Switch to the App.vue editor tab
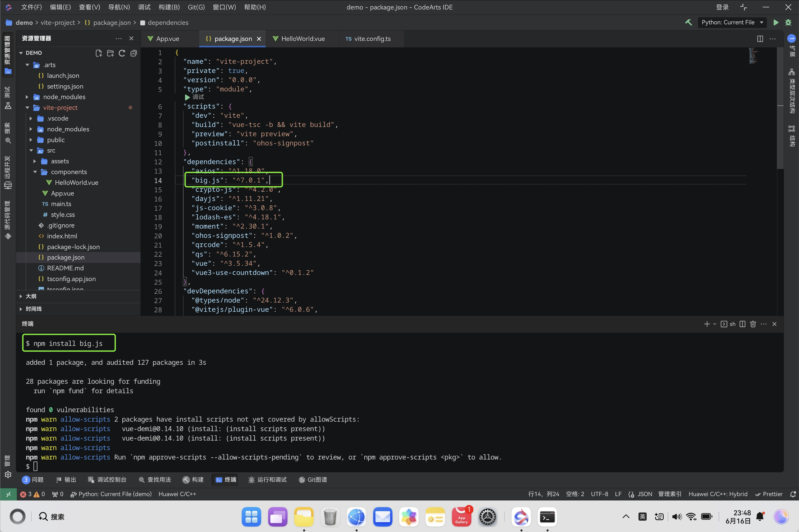 168,39
